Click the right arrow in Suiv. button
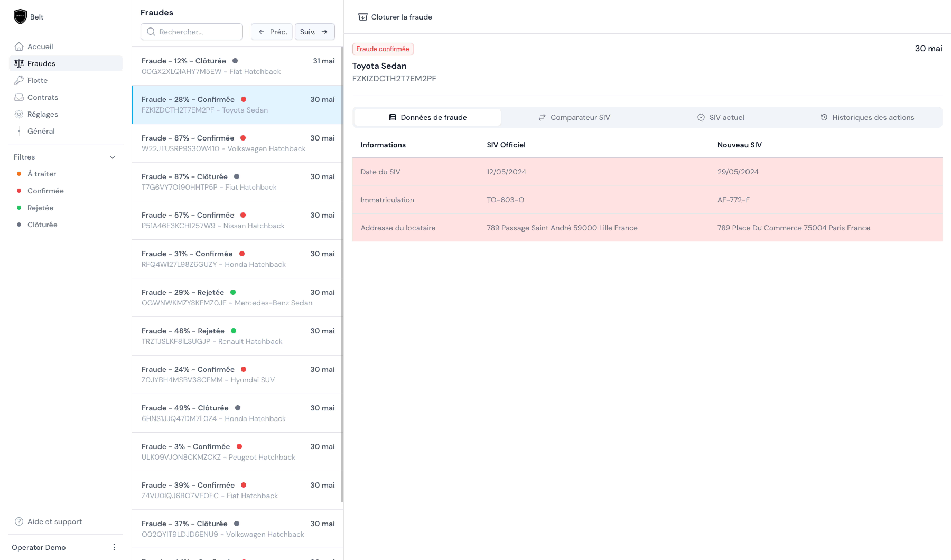Viewport: 951px width, 560px height. pyautogui.click(x=325, y=32)
